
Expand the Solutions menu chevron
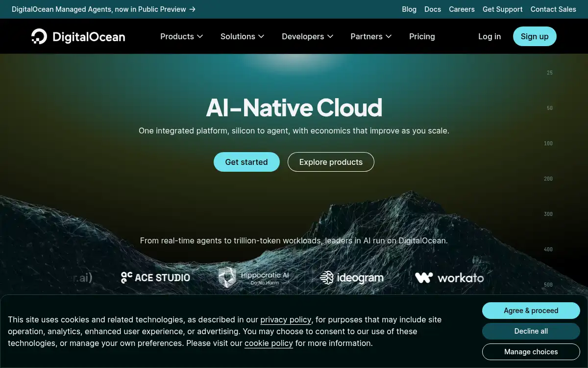(261, 36)
